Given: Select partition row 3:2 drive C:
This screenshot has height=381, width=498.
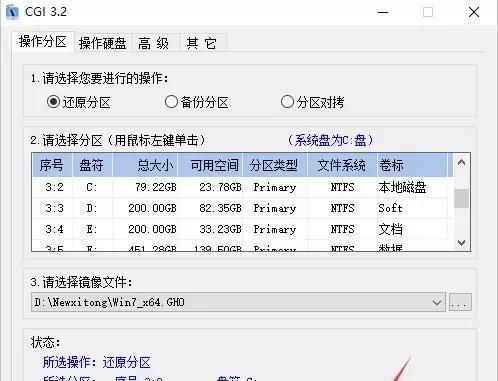Looking at the screenshot, I should tap(243, 187).
